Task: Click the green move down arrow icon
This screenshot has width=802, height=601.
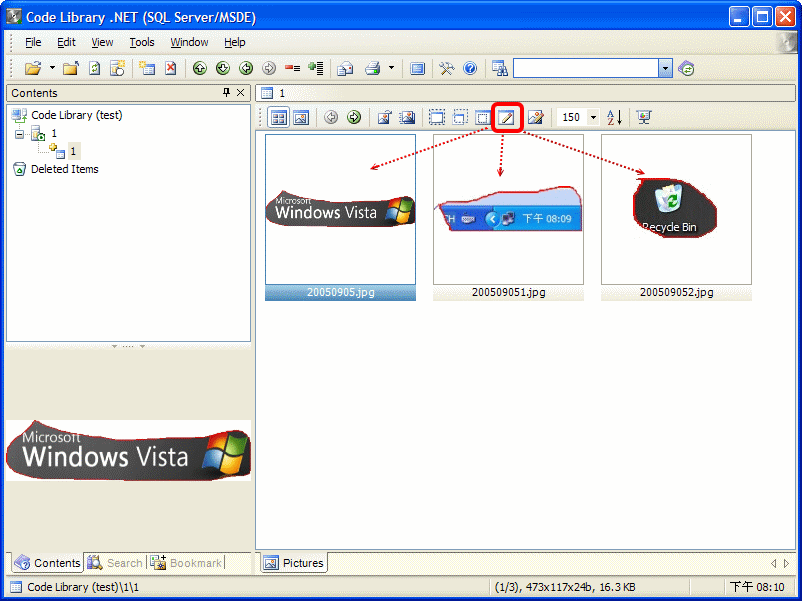Action: (x=222, y=68)
